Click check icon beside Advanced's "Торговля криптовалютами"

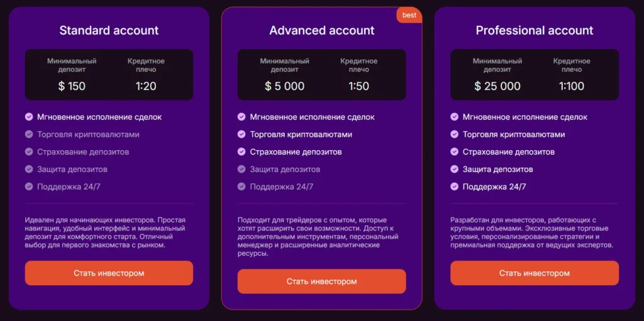241,134
